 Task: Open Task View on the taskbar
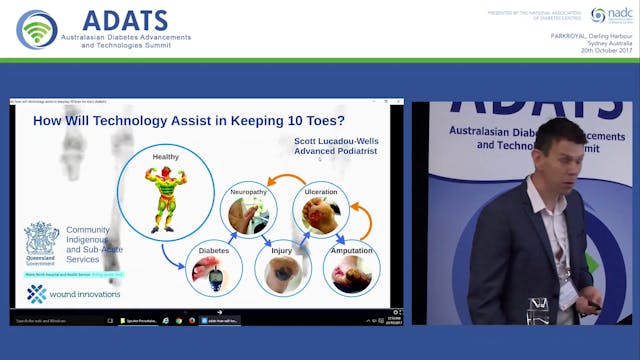pyautogui.click(x=110, y=321)
